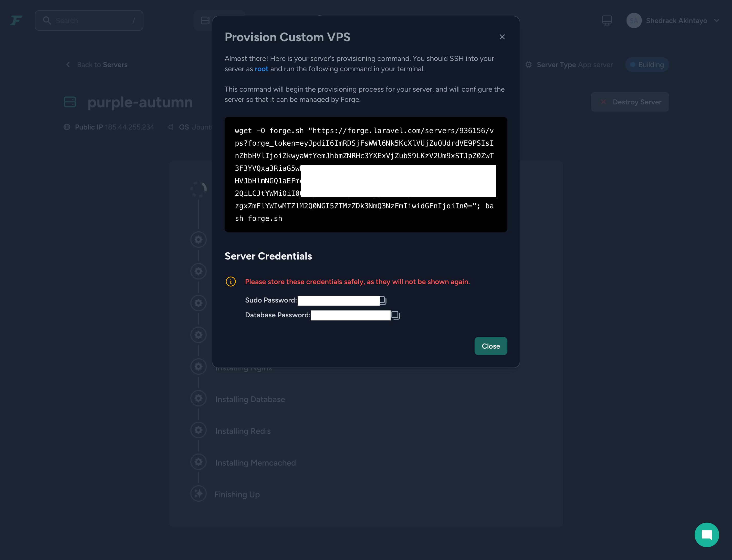Viewport: 732px width, 560px height.
Task: Copy the Sudo Password
Action: [383, 300]
